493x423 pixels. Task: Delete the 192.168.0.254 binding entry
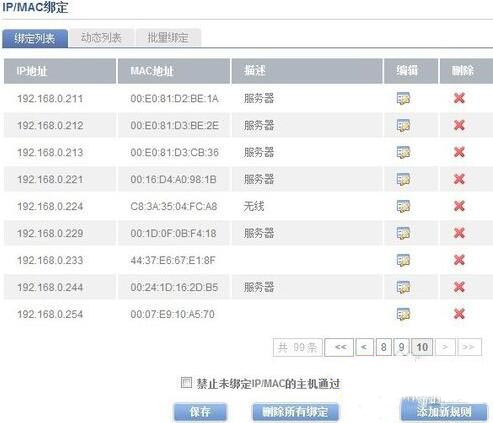click(x=459, y=314)
